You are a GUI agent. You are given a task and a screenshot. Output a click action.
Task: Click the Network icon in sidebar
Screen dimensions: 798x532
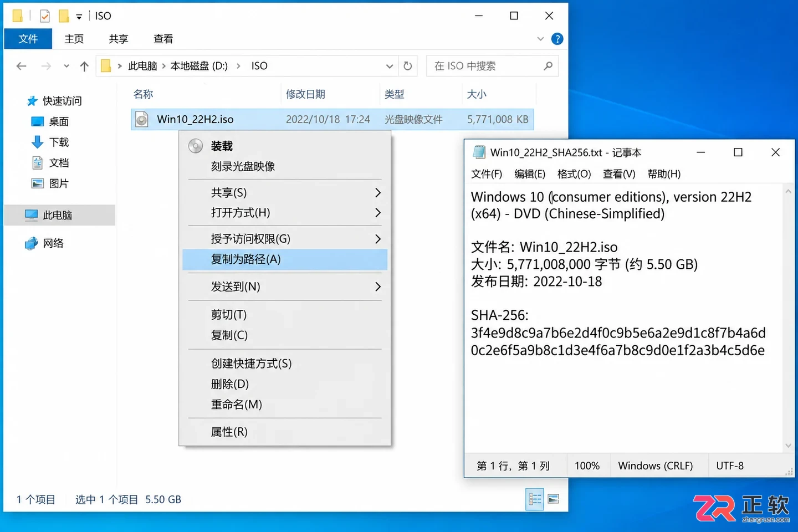32,243
